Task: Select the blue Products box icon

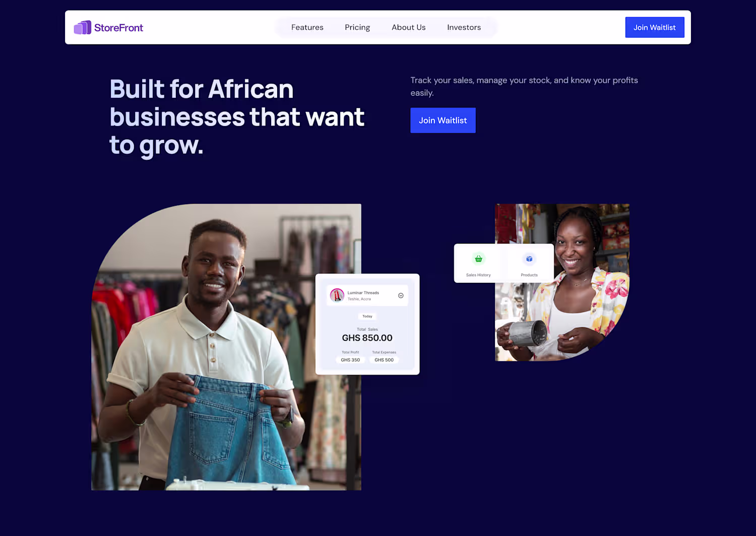Action: [529, 259]
